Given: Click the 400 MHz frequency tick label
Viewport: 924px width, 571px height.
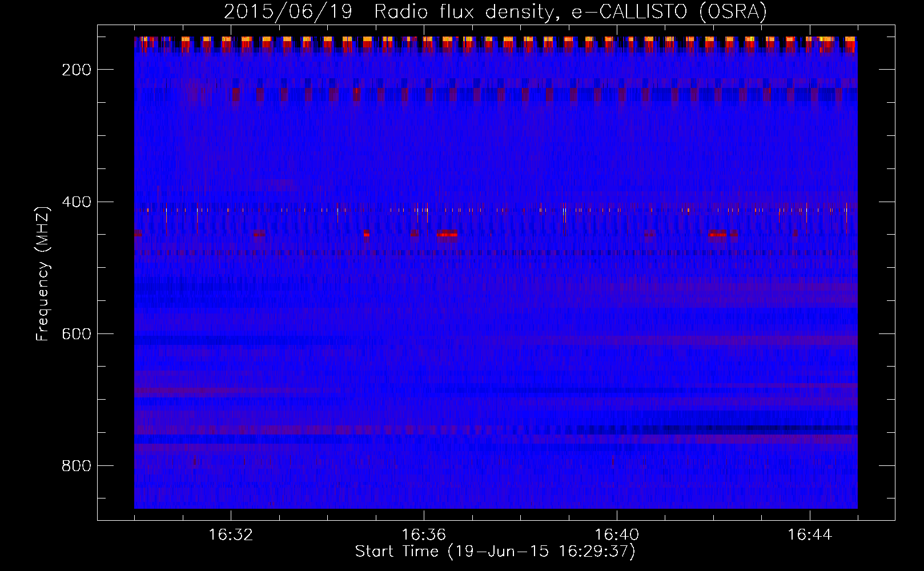Looking at the screenshot, I should coord(77,202).
